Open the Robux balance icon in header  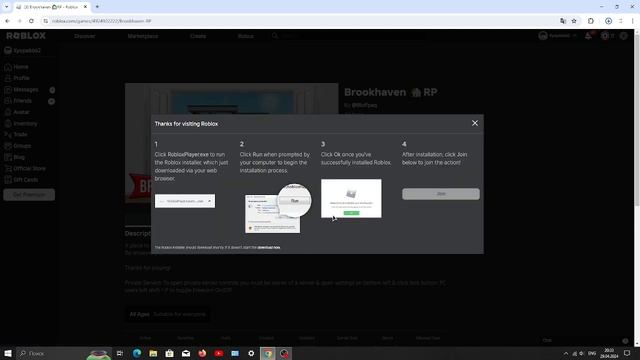[605, 36]
